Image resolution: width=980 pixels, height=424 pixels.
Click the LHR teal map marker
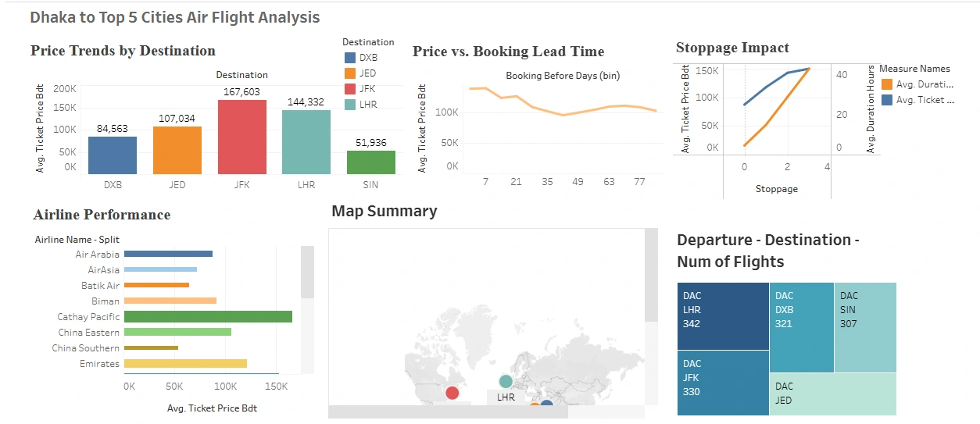tap(506, 381)
